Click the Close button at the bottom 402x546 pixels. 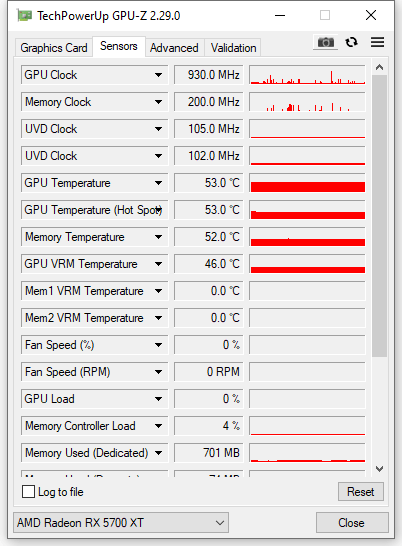click(x=352, y=522)
